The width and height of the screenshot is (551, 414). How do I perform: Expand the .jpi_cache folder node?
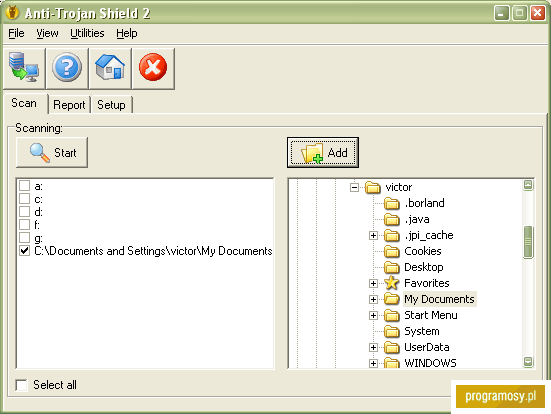(373, 235)
